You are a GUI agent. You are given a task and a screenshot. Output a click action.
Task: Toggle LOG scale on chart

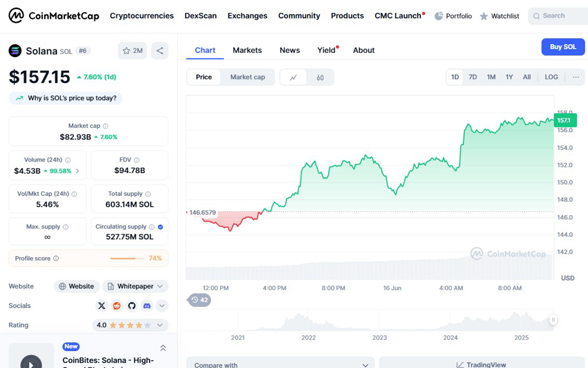click(x=551, y=77)
